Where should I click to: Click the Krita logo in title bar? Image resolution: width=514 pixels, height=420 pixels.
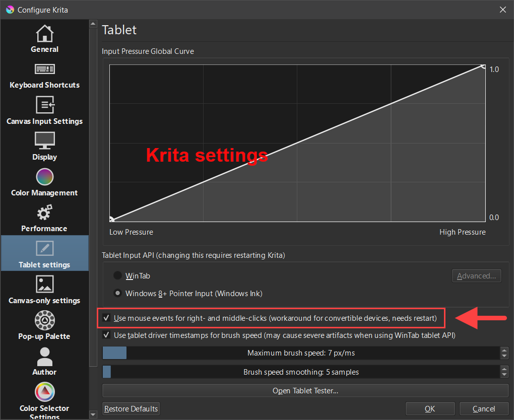click(10, 10)
